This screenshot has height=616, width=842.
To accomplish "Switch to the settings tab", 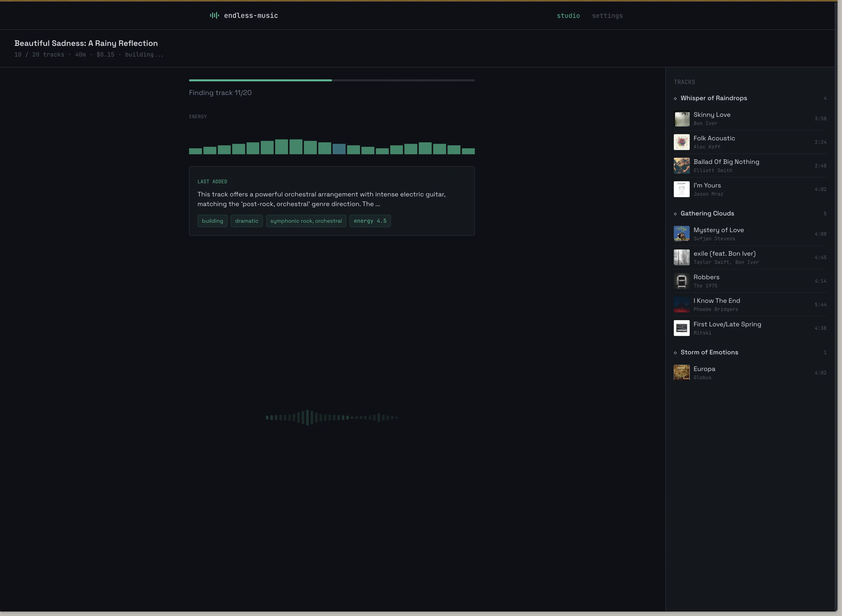I will (607, 16).
